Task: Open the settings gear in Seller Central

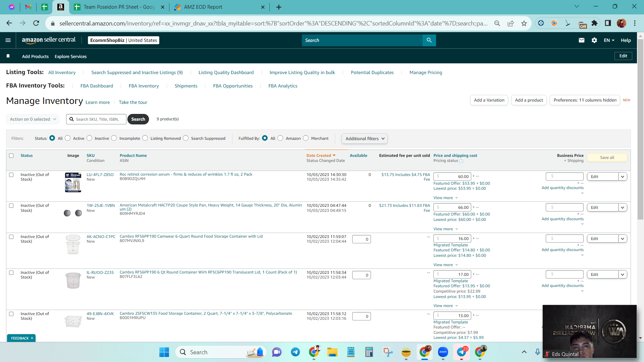Action: point(594,40)
